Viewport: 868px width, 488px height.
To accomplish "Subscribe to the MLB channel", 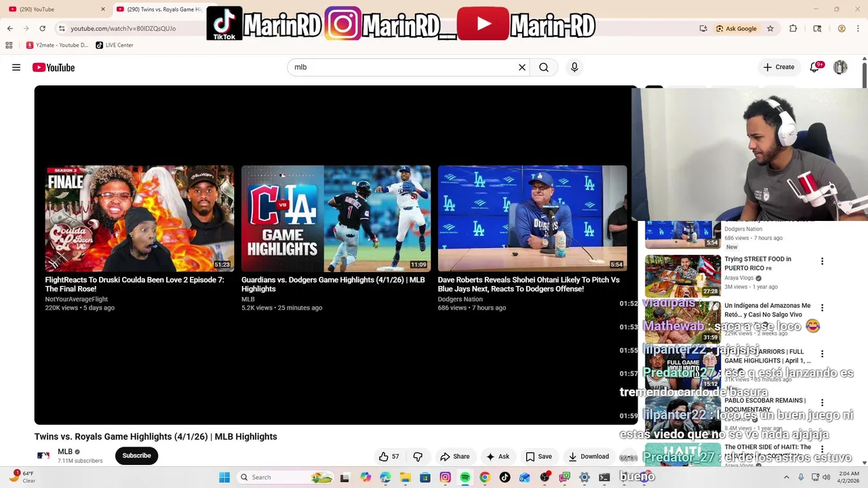I will (x=136, y=455).
